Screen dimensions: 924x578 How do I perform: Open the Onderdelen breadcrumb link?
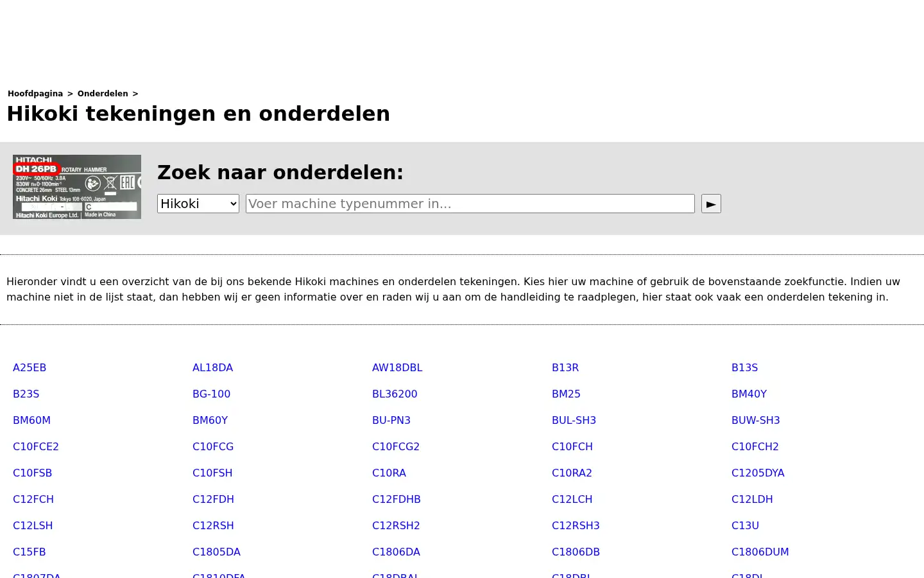103,94
